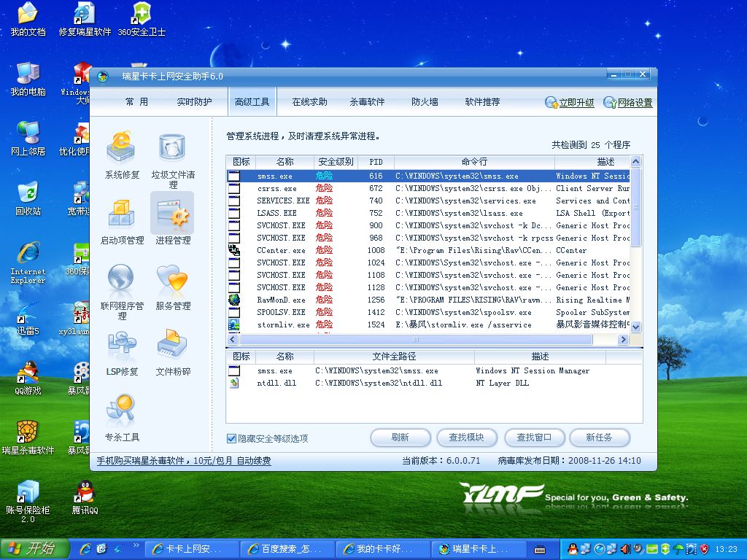Click the 查找窗口 button
The height and width of the screenshot is (560, 747).
click(x=534, y=437)
